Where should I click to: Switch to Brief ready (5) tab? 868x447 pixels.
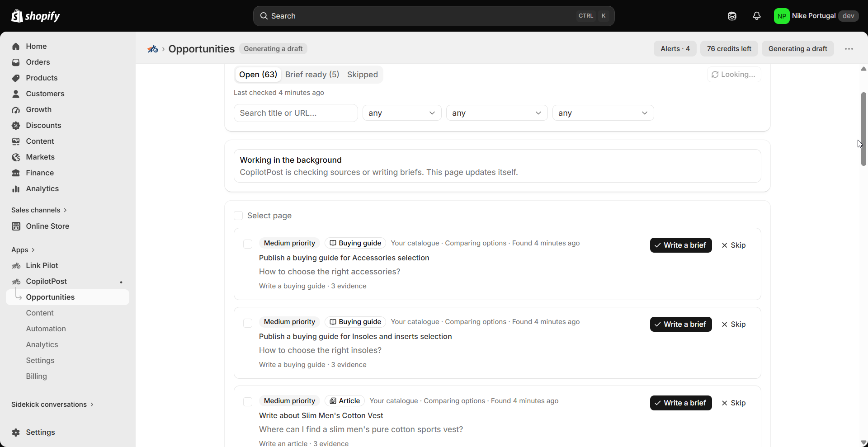point(312,75)
